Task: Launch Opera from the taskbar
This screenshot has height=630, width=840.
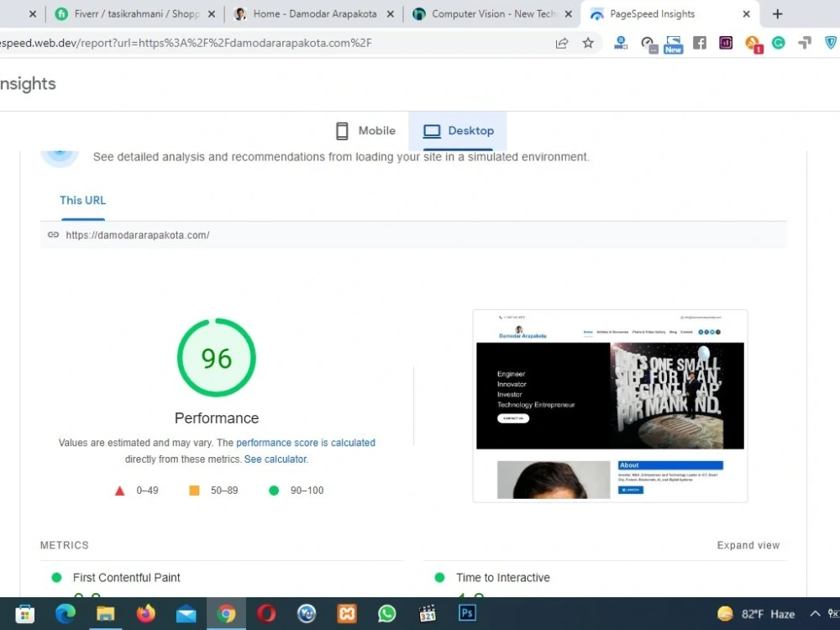Action: point(266,614)
